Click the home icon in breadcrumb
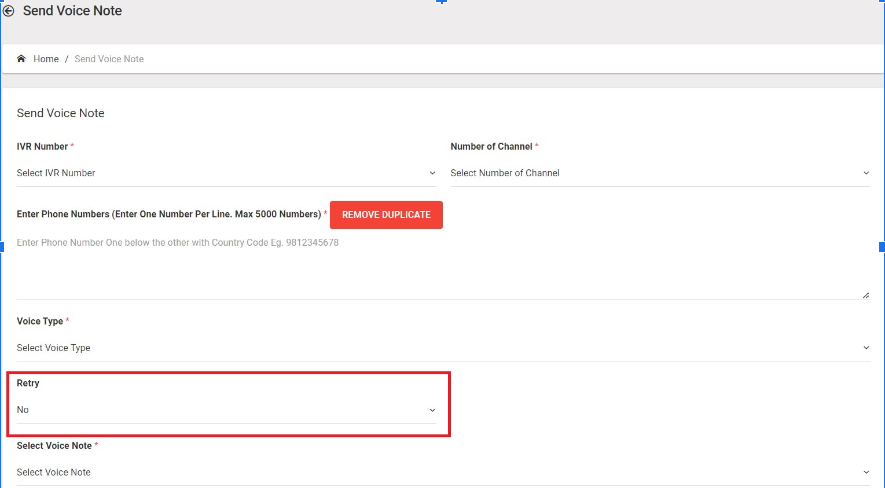Image resolution: width=885 pixels, height=488 pixels. coord(21,59)
